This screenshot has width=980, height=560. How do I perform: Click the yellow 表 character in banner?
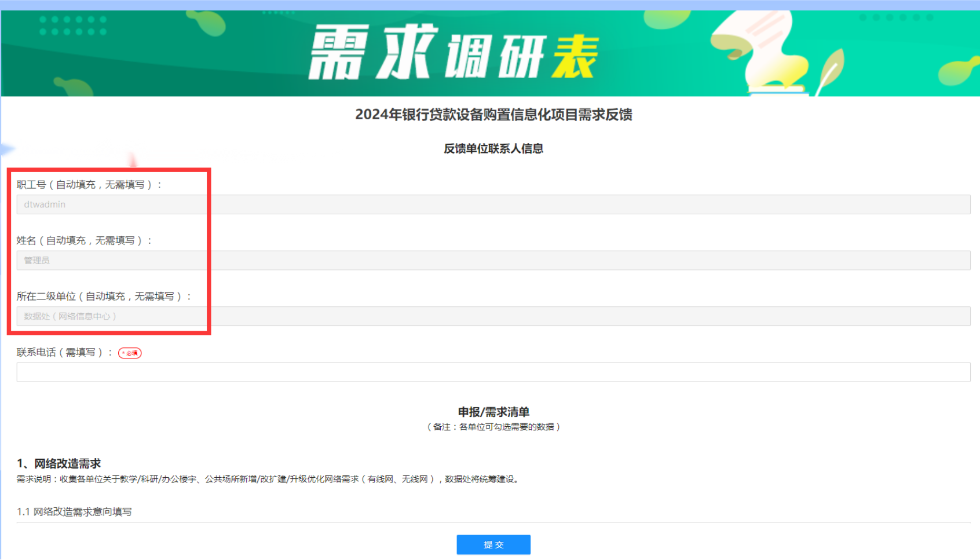(575, 56)
